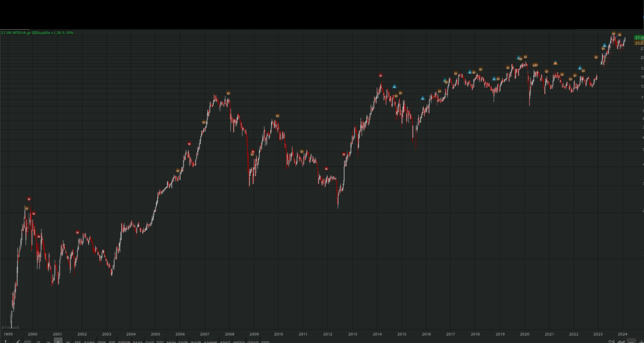
Task: Click the 2000 label on the time axis
Action: click(x=32, y=335)
